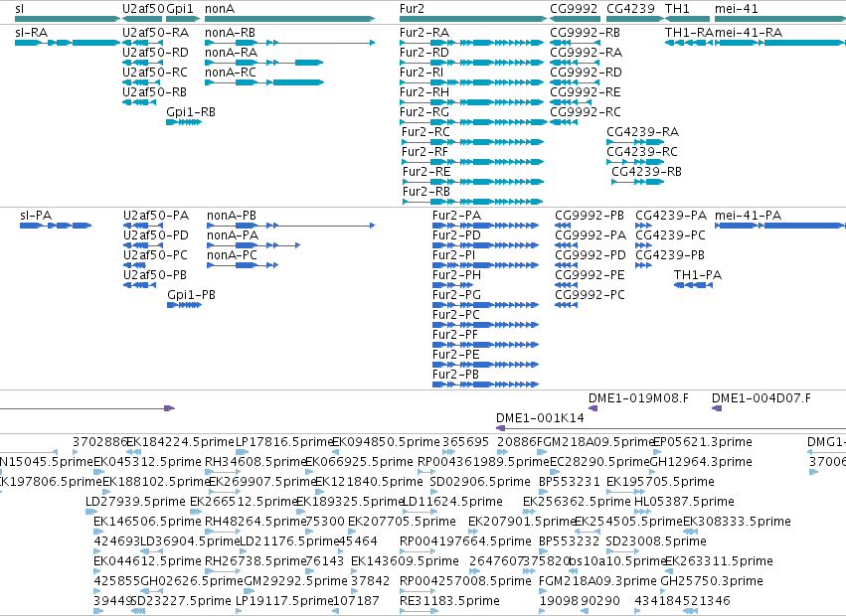Select transcript U2af50-RD
Viewport: 846px width, 616px height.
point(155,53)
